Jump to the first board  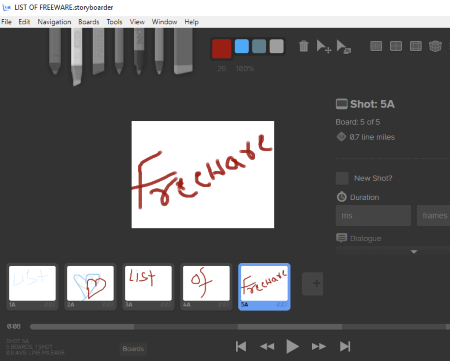pos(241,347)
